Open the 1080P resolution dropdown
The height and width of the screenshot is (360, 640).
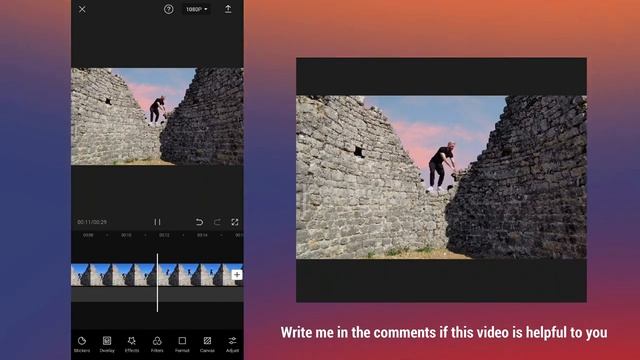[196, 9]
